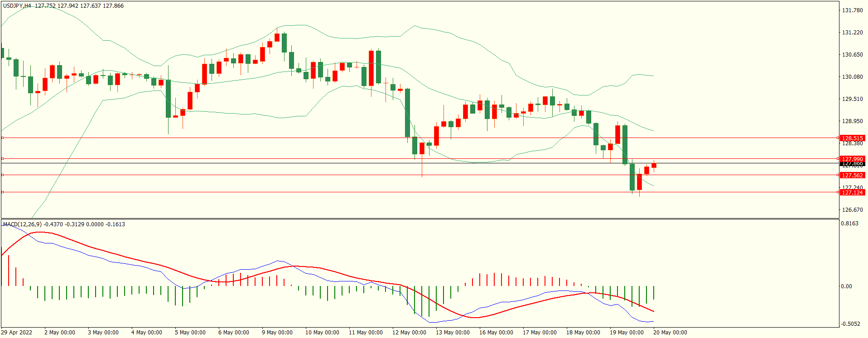The height and width of the screenshot is (338, 868).
Task: Click the 12 May 00:00 time label
Action: click(x=409, y=332)
